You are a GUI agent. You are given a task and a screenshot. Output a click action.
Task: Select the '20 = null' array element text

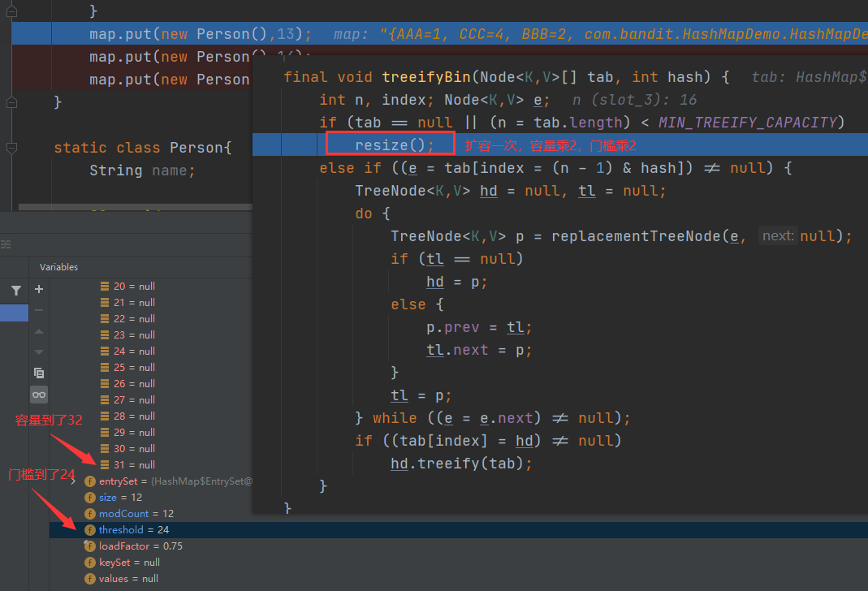(135, 286)
